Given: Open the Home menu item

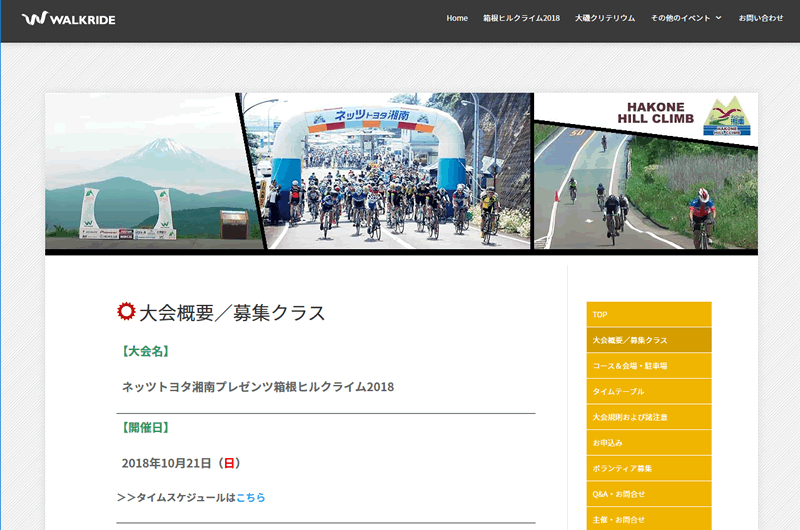Looking at the screenshot, I should click(457, 18).
